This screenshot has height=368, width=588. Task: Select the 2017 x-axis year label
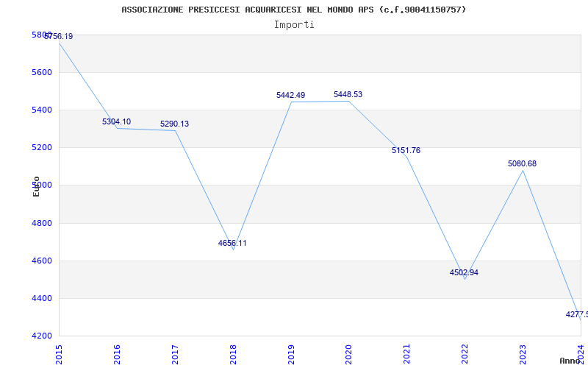point(175,354)
